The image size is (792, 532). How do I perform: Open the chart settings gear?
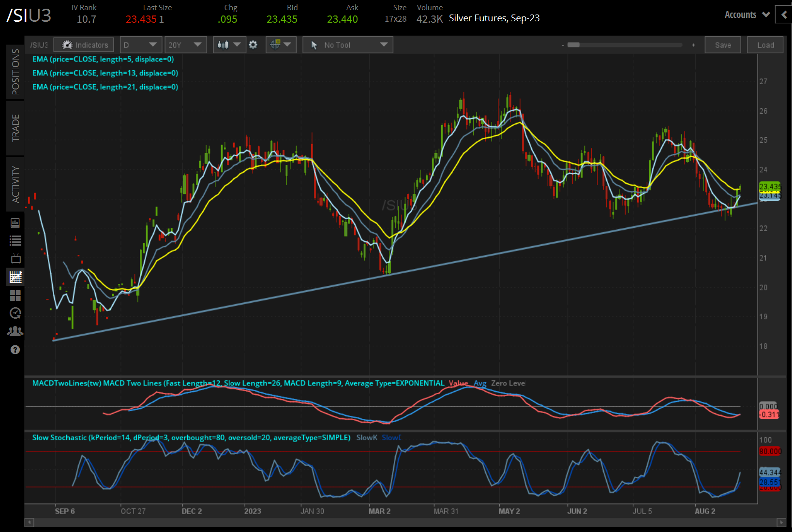(x=253, y=44)
